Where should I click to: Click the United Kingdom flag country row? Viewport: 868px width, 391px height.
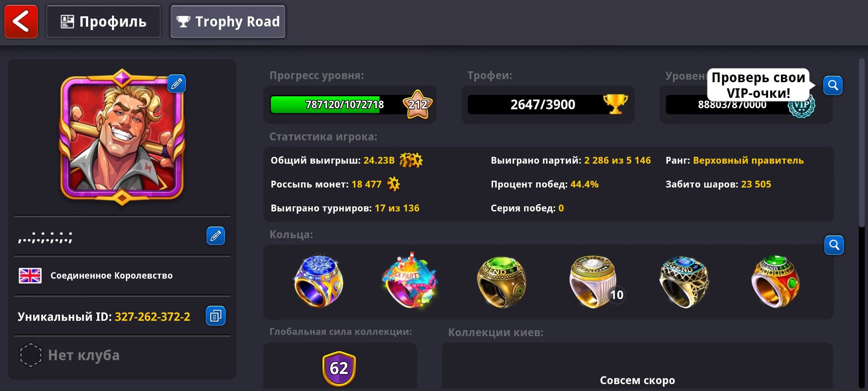(x=122, y=276)
